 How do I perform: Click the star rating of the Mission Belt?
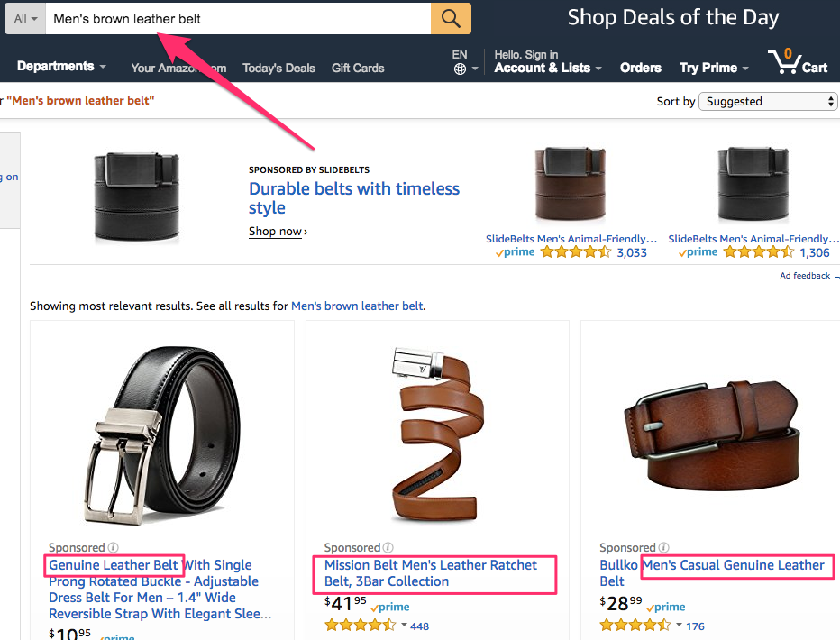(x=360, y=626)
